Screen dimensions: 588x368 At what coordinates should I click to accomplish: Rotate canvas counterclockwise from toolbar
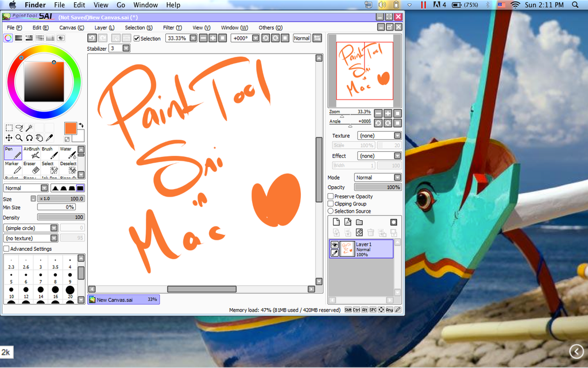click(265, 39)
